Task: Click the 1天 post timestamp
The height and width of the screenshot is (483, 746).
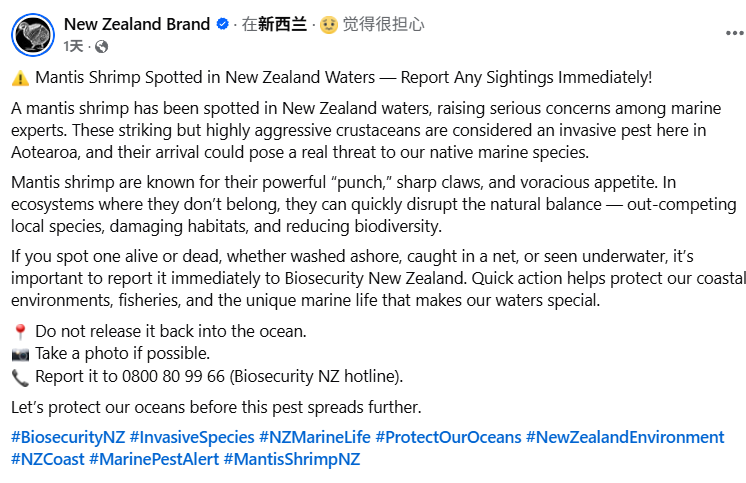Action: pos(73,46)
